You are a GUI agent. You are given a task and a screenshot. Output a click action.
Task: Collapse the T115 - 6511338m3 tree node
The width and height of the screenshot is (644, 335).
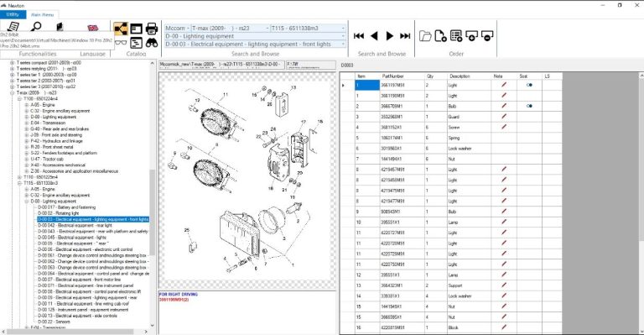[19, 183]
